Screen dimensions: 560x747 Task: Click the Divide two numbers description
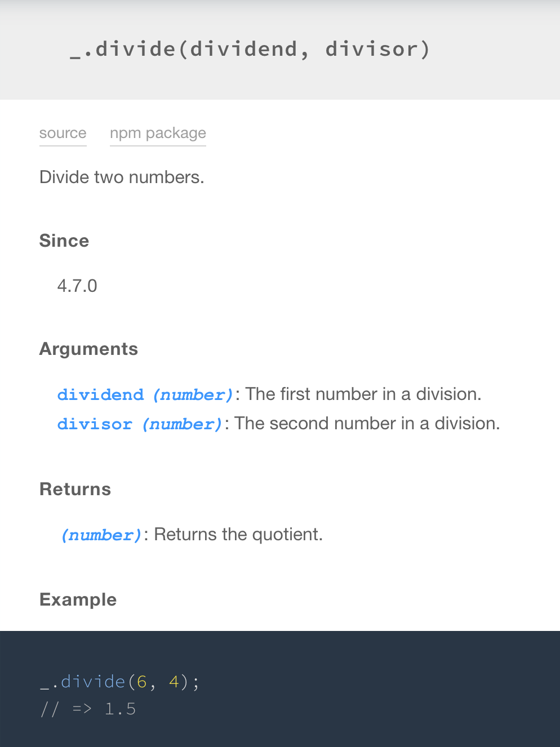coord(122,177)
